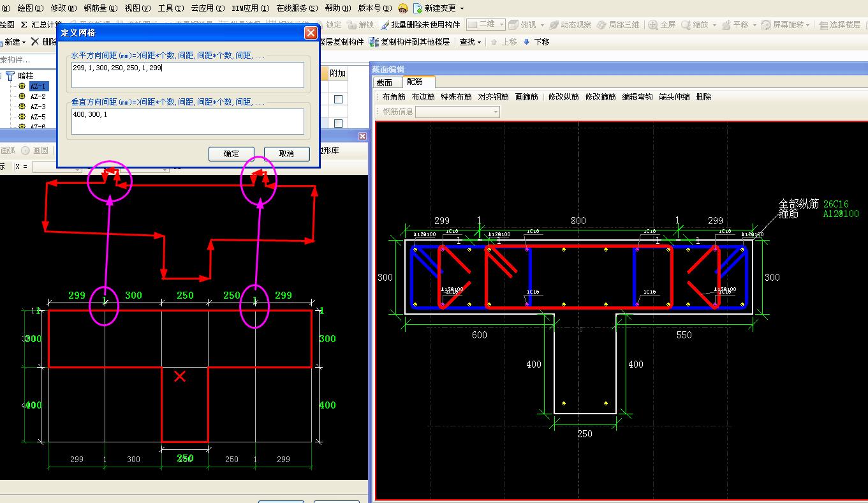The height and width of the screenshot is (503, 868).
Task: Toggle the first 附加 checkbox
Action: pos(338,99)
